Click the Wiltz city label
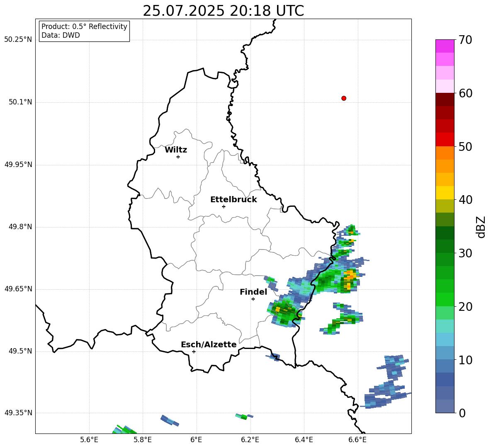This screenshot has height=448, width=491. tap(176, 150)
